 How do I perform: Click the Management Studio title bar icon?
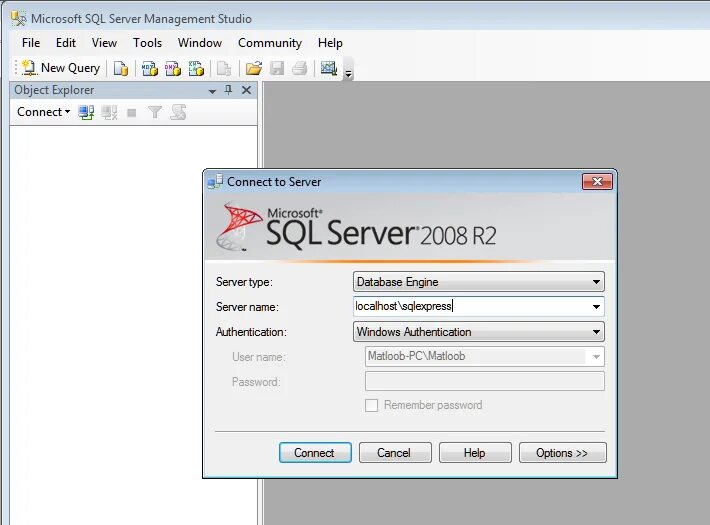click(19, 19)
